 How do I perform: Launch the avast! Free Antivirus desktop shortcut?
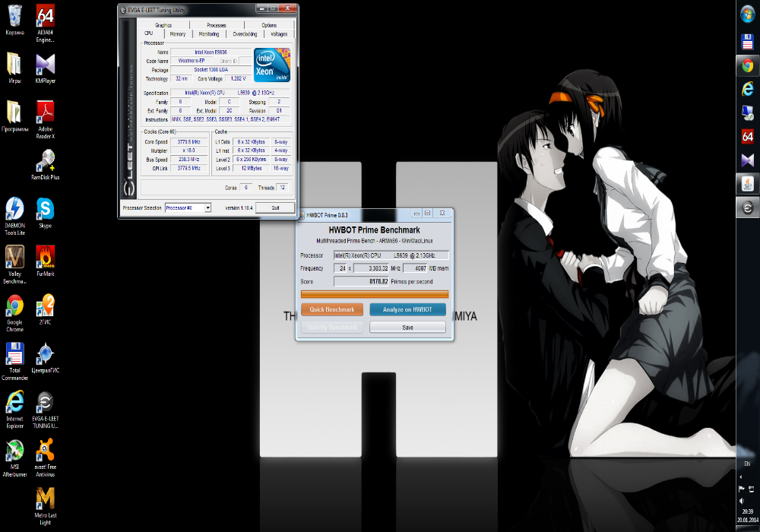pyautogui.click(x=45, y=458)
